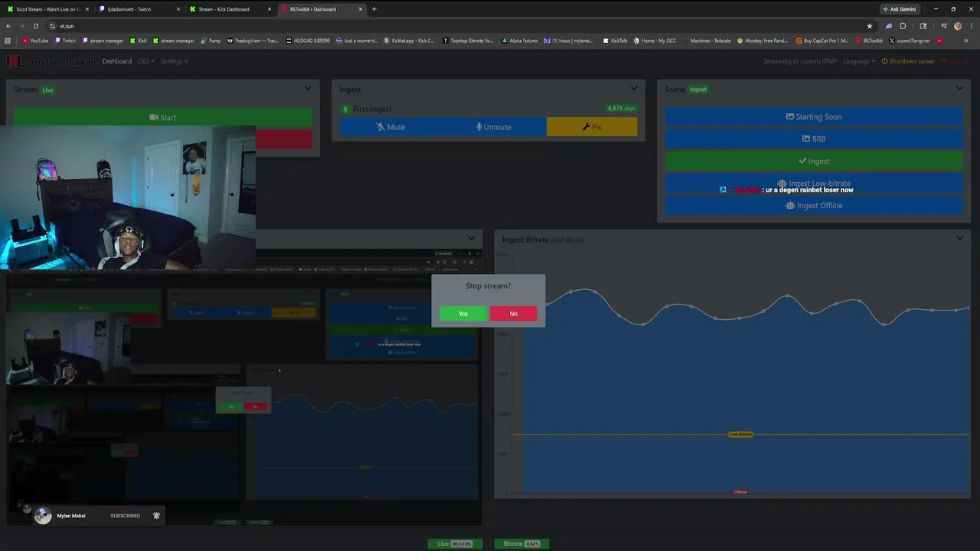
Task: Click the 4,675 kbps ingest badge
Action: pyautogui.click(x=621, y=109)
